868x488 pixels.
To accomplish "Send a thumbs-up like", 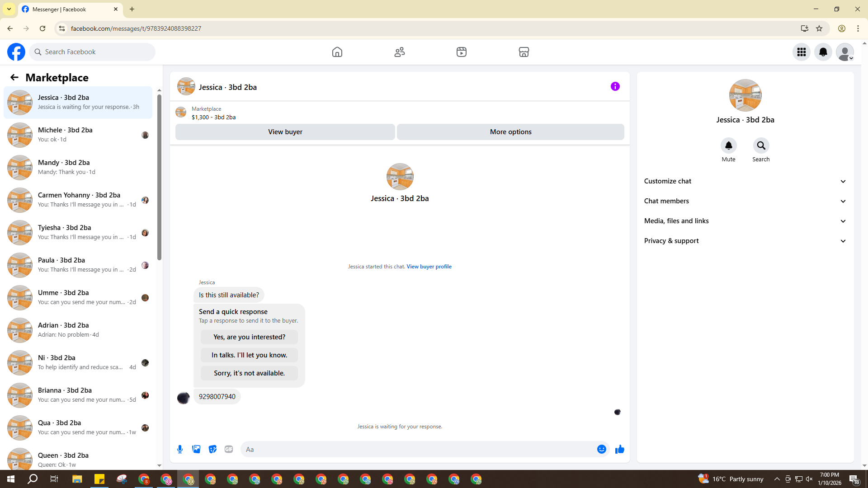I will 620,449.
